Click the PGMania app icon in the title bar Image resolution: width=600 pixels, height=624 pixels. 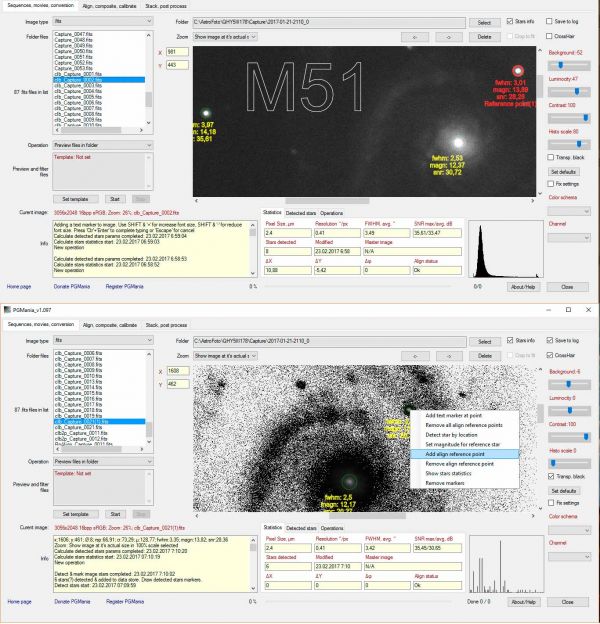coord(7,310)
